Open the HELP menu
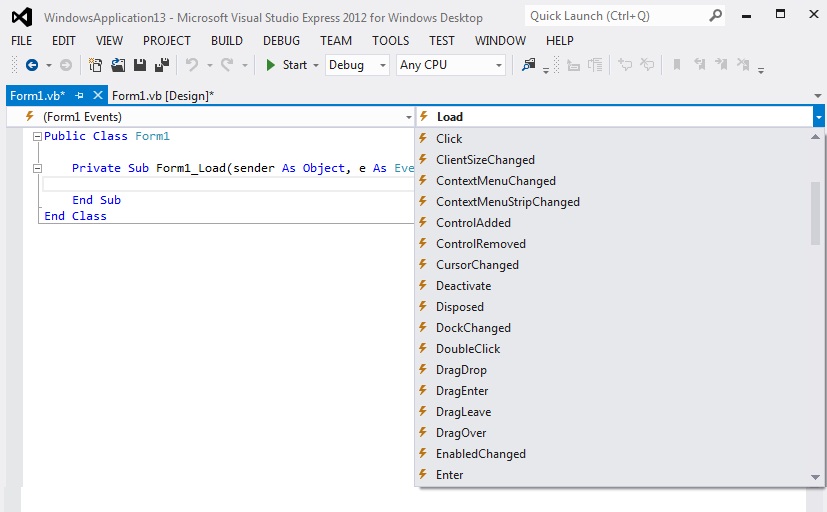Viewport: 827px width, 512px height. (560, 41)
